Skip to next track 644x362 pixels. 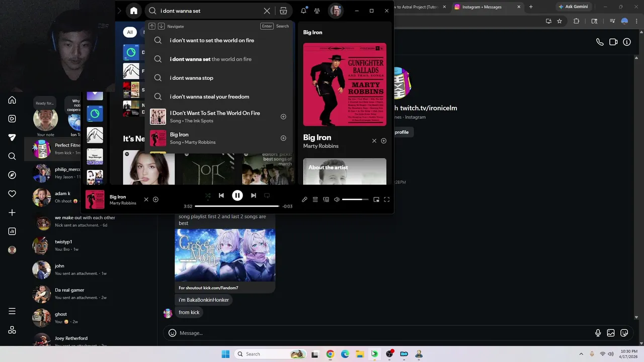pos(253,196)
